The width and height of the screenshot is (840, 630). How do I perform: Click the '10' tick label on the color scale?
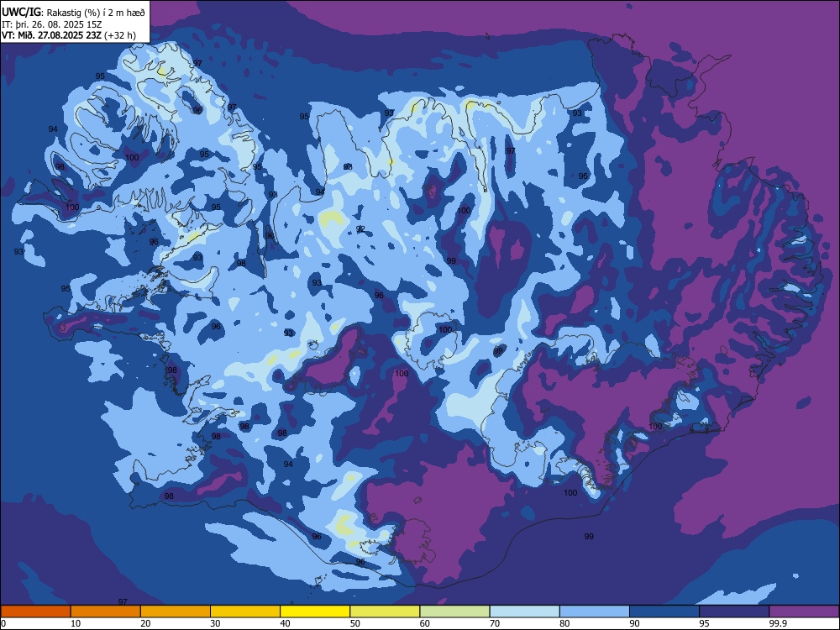pos(76,623)
